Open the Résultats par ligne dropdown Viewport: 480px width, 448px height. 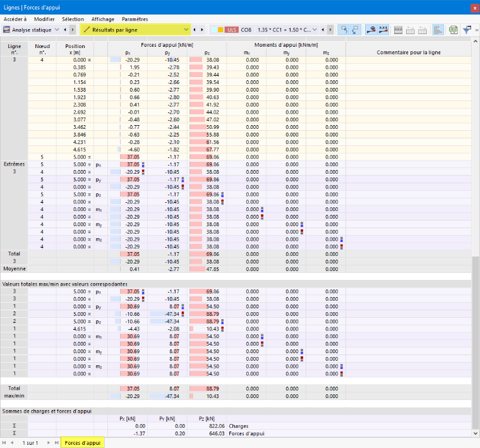[x=186, y=30]
